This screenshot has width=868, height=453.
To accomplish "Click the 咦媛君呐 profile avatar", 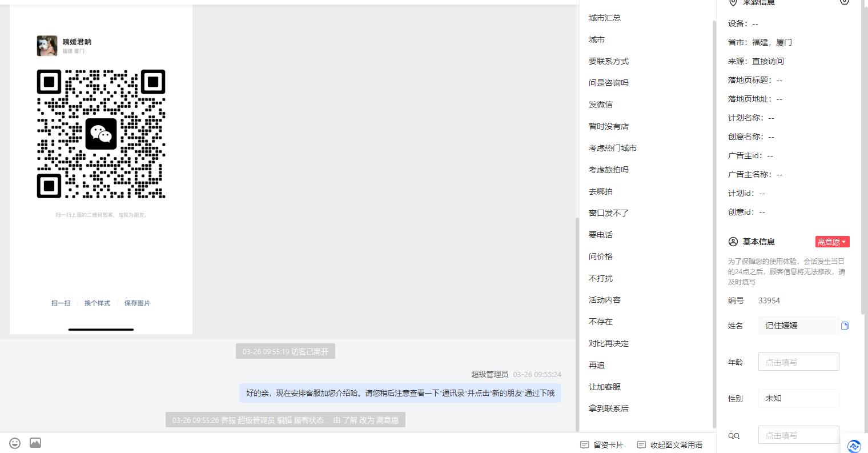I will pyautogui.click(x=47, y=46).
